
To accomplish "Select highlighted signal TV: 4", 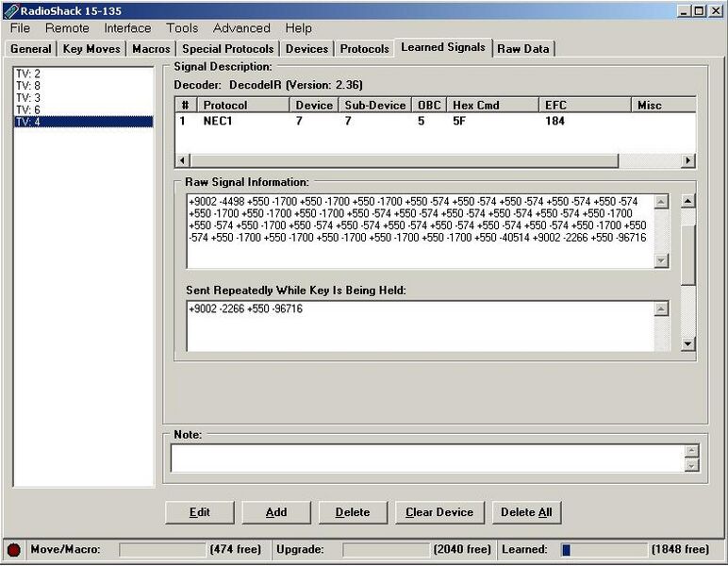I will (84, 122).
